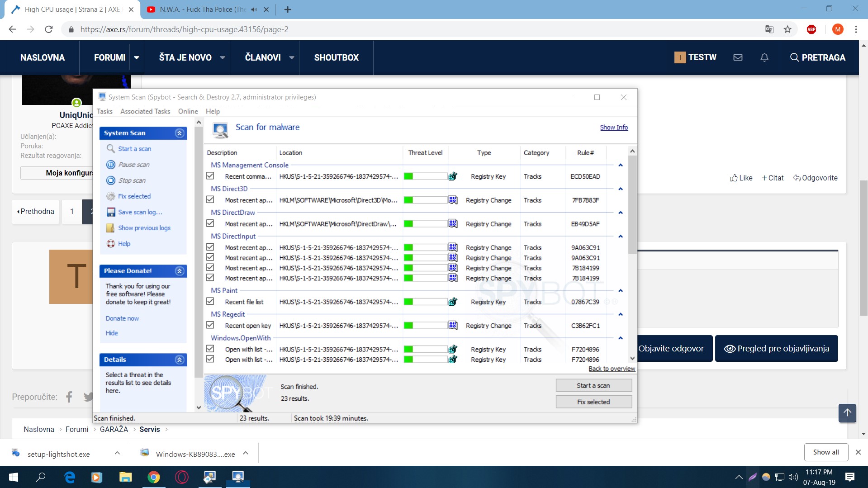Click the Pause scan icon in sidebar

pos(110,165)
